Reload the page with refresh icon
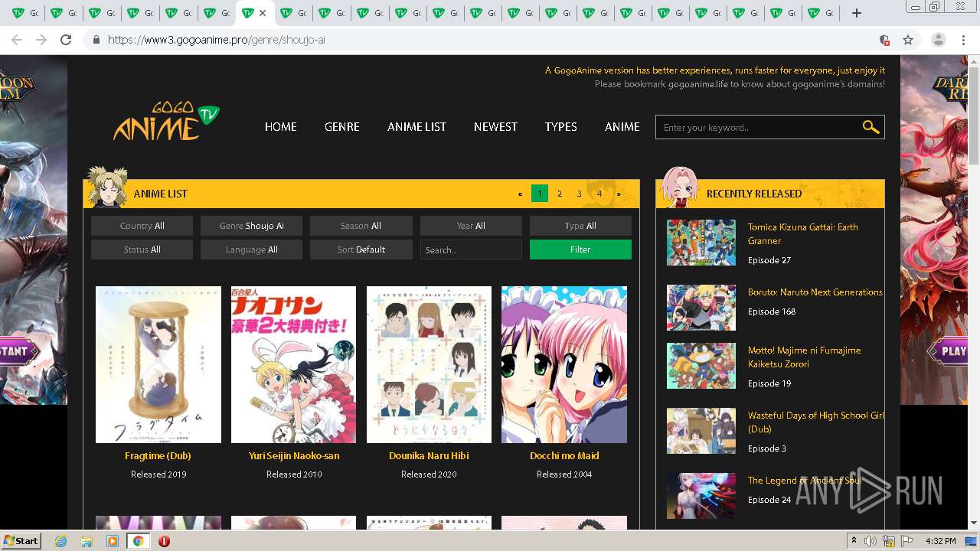980x551 pixels. (x=66, y=40)
